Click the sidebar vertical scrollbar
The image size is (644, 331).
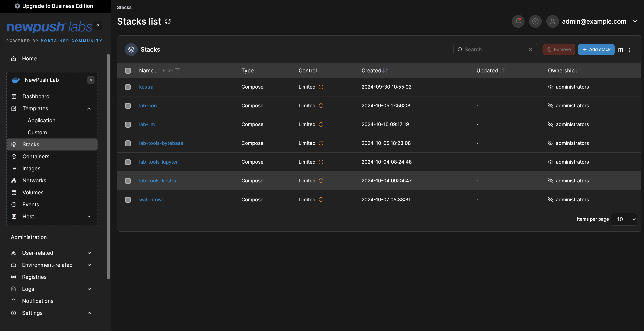[108, 166]
